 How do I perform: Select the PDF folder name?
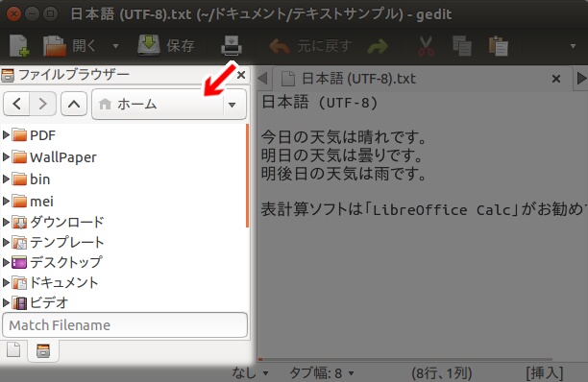pyautogui.click(x=42, y=135)
